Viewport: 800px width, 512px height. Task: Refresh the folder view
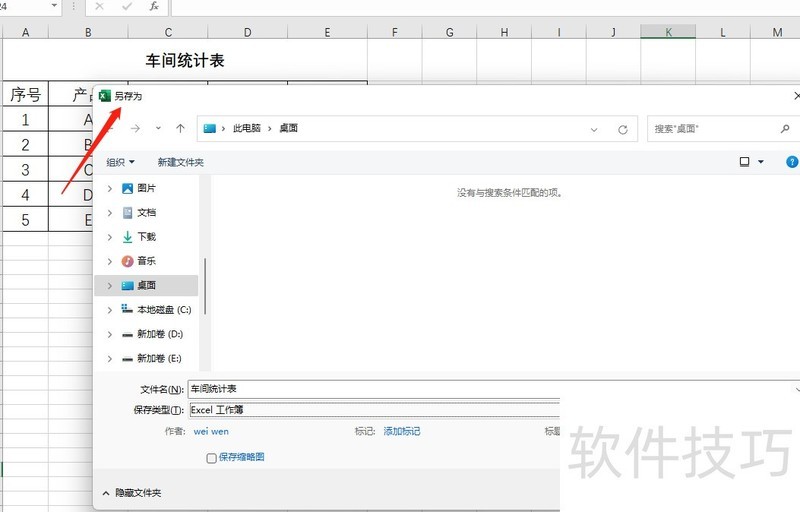pos(622,130)
